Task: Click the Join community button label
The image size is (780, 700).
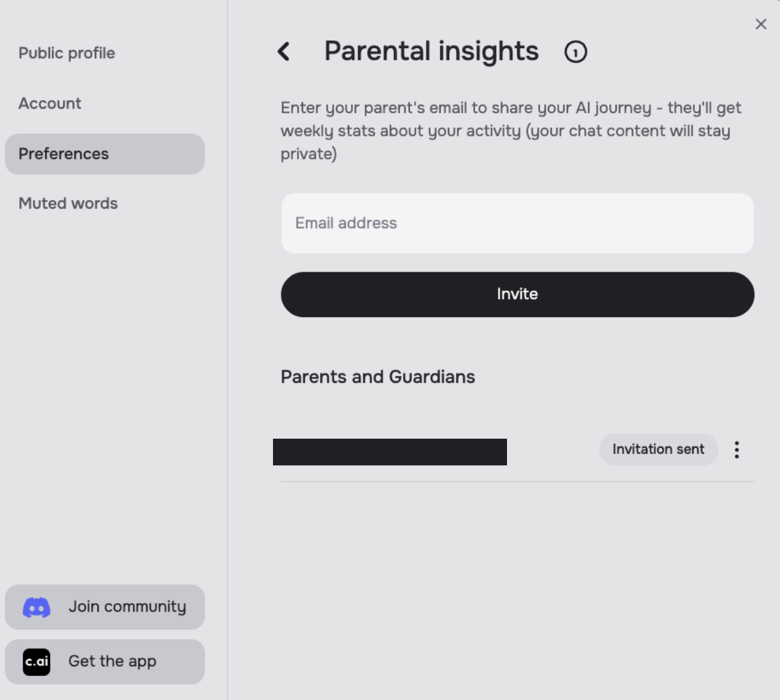Action: pyautogui.click(x=127, y=607)
